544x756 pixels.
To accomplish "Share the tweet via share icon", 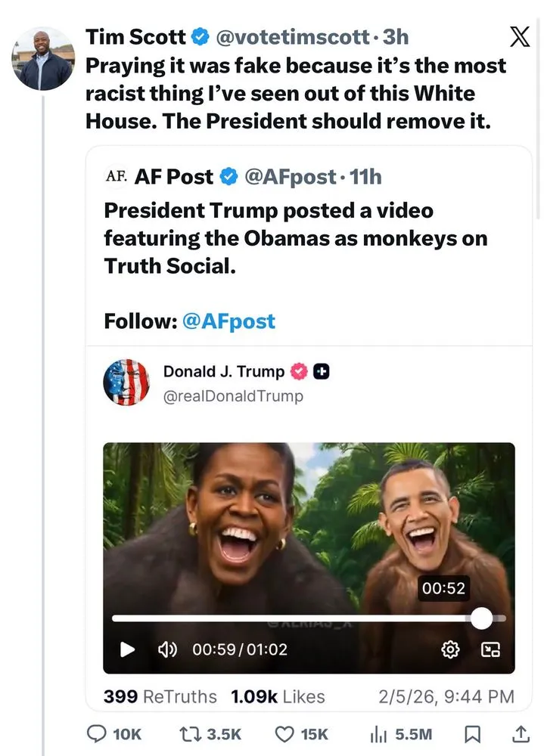I will click(x=521, y=733).
